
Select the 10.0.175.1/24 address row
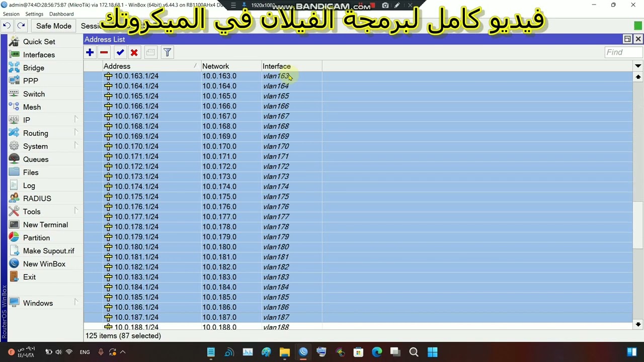pyautogui.click(x=358, y=197)
